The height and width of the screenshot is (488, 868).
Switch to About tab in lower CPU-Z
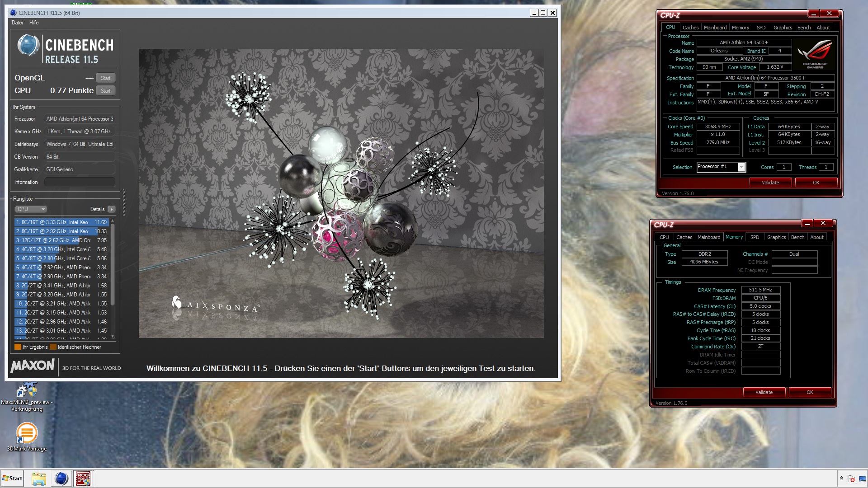tap(817, 237)
